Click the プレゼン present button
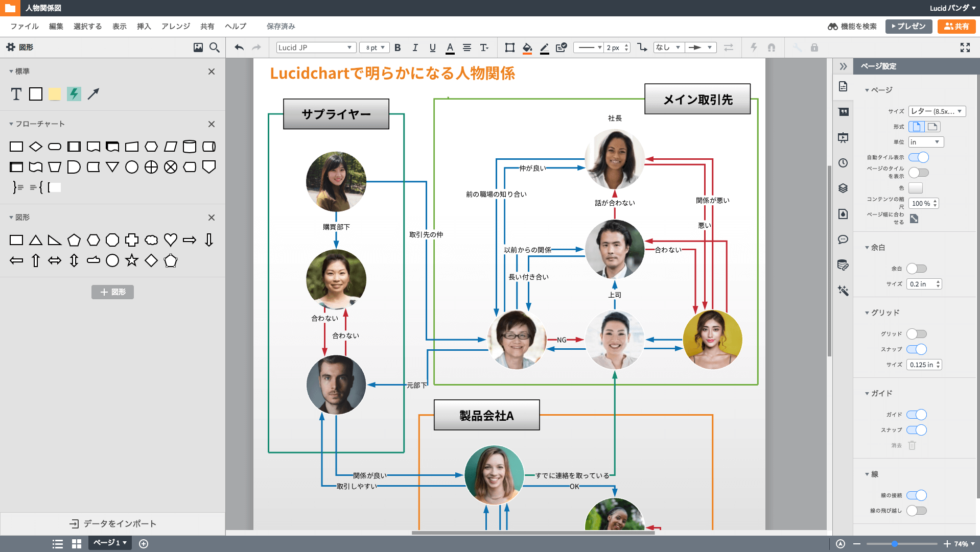Image resolution: width=980 pixels, height=552 pixels. (x=908, y=27)
